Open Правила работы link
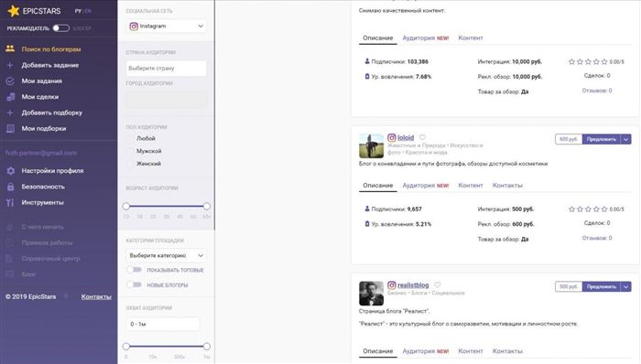This screenshot has height=364, width=641. 47,242
